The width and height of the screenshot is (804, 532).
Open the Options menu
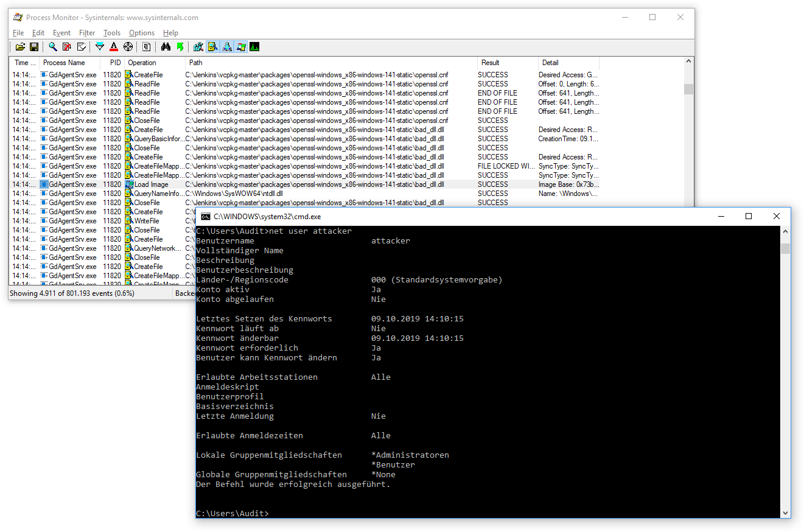tap(142, 33)
